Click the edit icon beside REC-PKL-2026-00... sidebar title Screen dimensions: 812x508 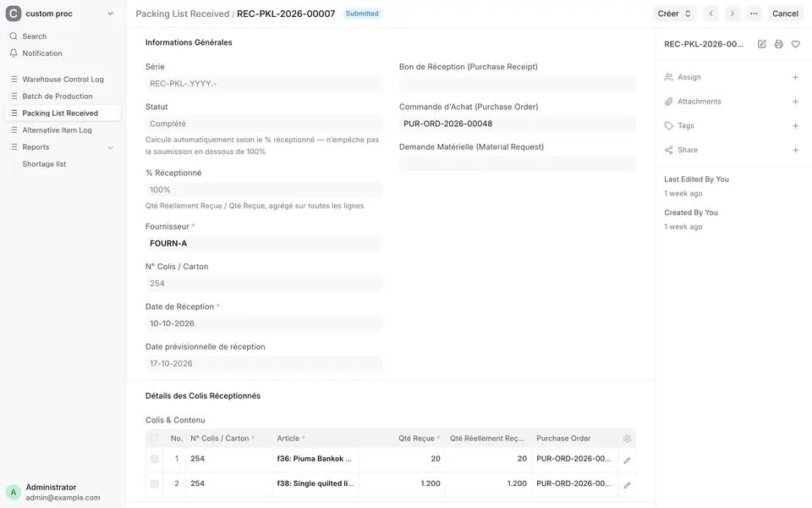(762, 44)
